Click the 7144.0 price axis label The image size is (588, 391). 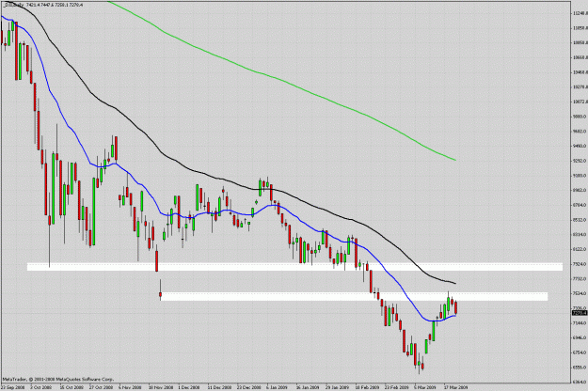click(580, 322)
